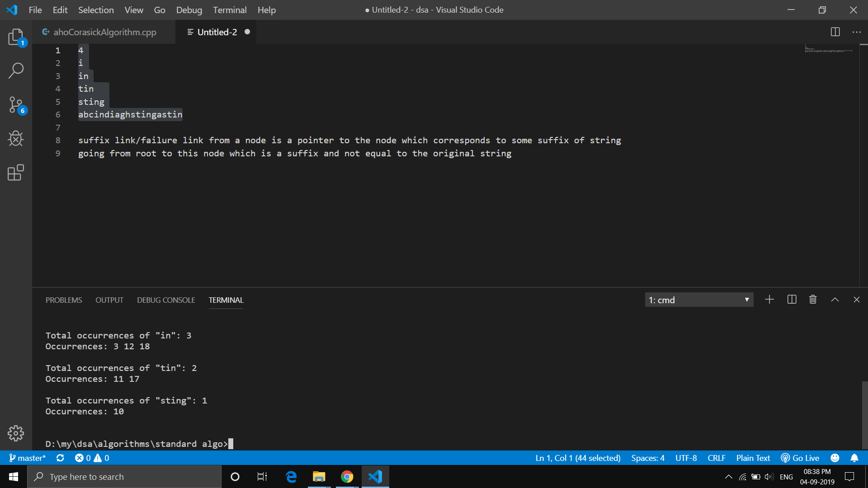Maximize the panel using the chevron icon
The height and width of the screenshot is (488, 868).
coord(835,300)
